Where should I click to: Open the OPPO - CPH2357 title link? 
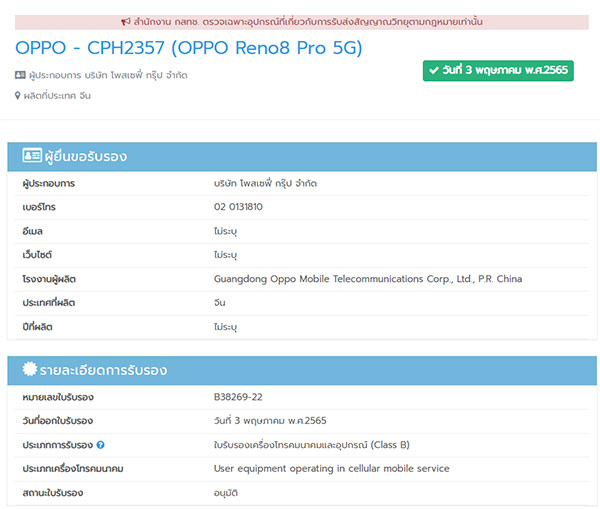[x=189, y=48]
